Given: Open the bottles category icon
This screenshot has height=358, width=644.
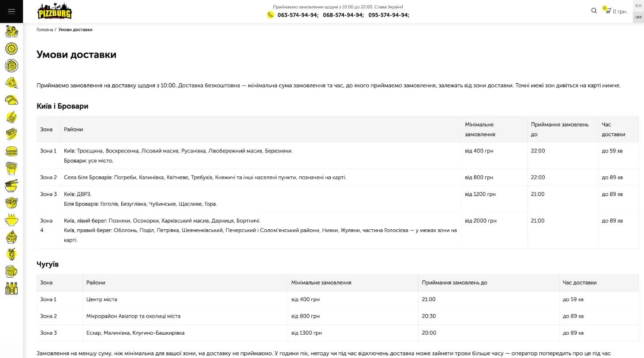Looking at the screenshot, I should (11, 288).
